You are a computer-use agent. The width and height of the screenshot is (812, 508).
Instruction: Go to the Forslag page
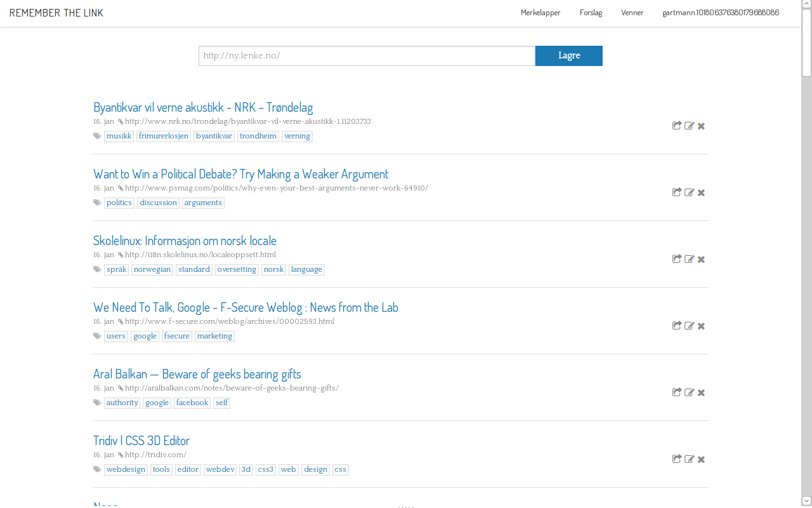[x=591, y=13]
